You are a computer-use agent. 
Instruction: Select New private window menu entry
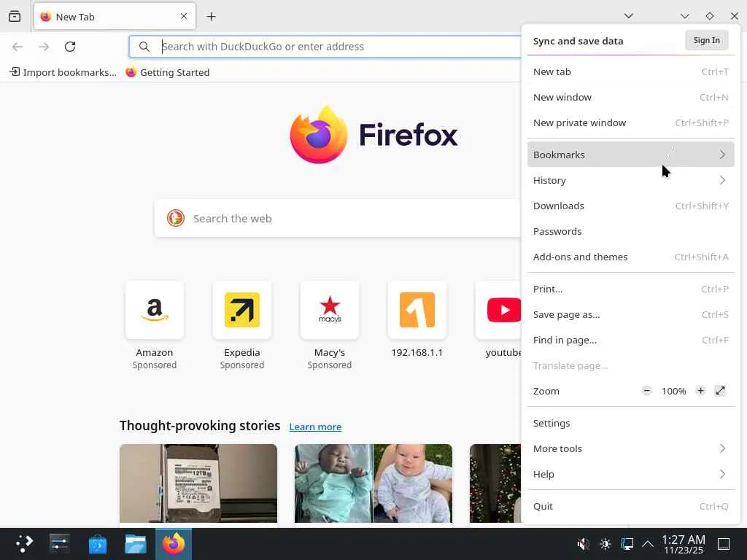click(x=631, y=122)
